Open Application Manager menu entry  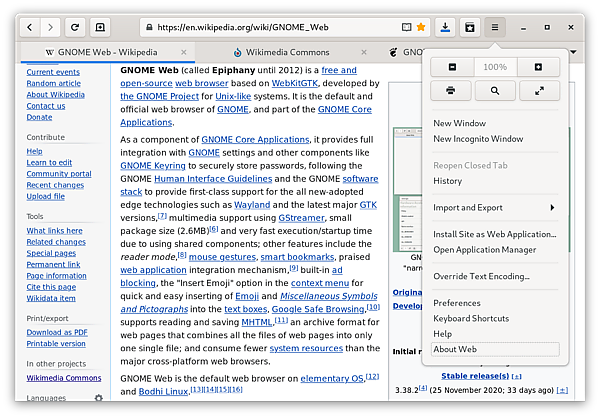[495, 250]
